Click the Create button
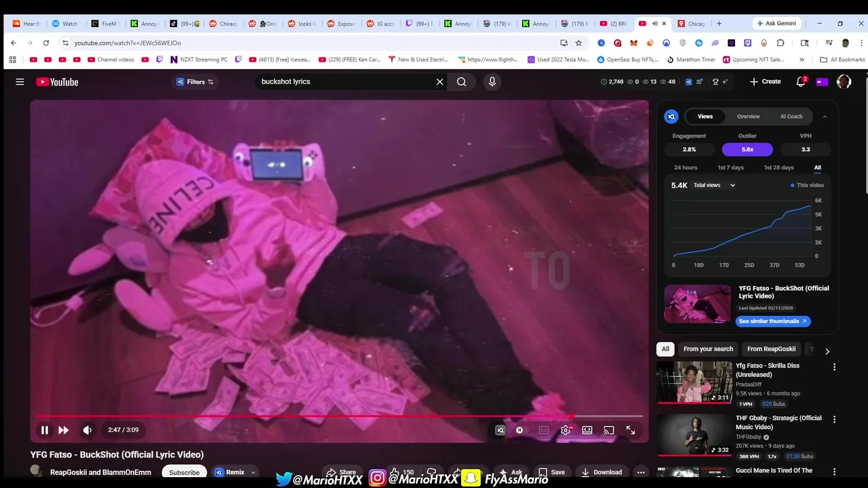The image size is (868, 488). click(765, 82)
